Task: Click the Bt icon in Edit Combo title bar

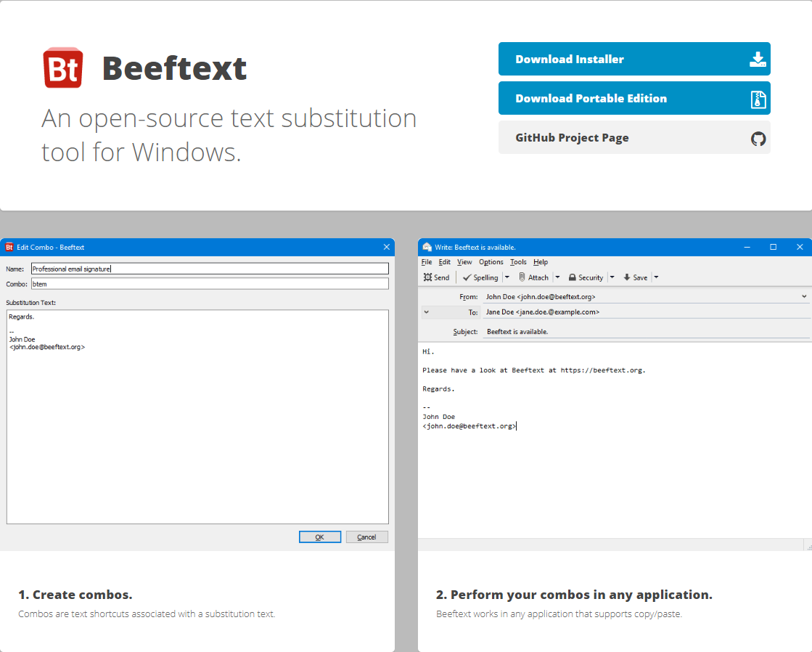Action: pyautogui.click(x=9, y=247)
